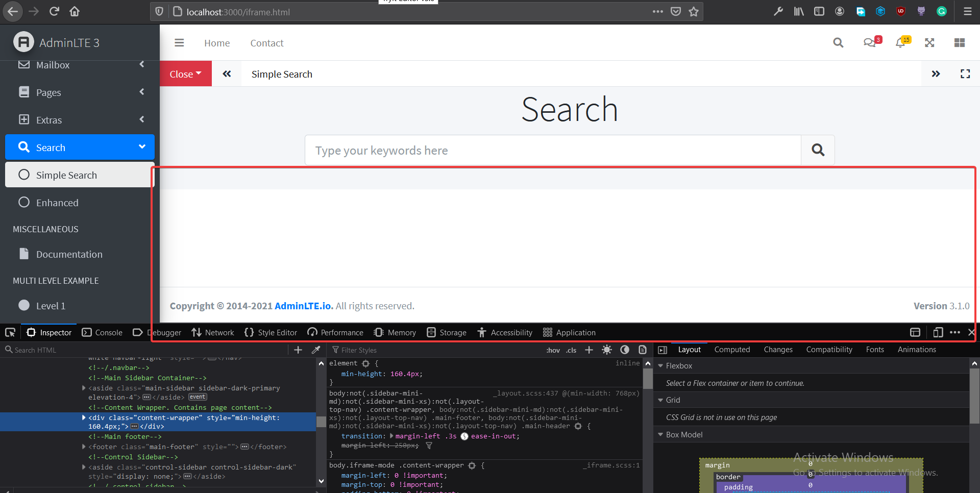980x493 pixels.
Task: Switch to the Computed tab
Action: [732, 349]
